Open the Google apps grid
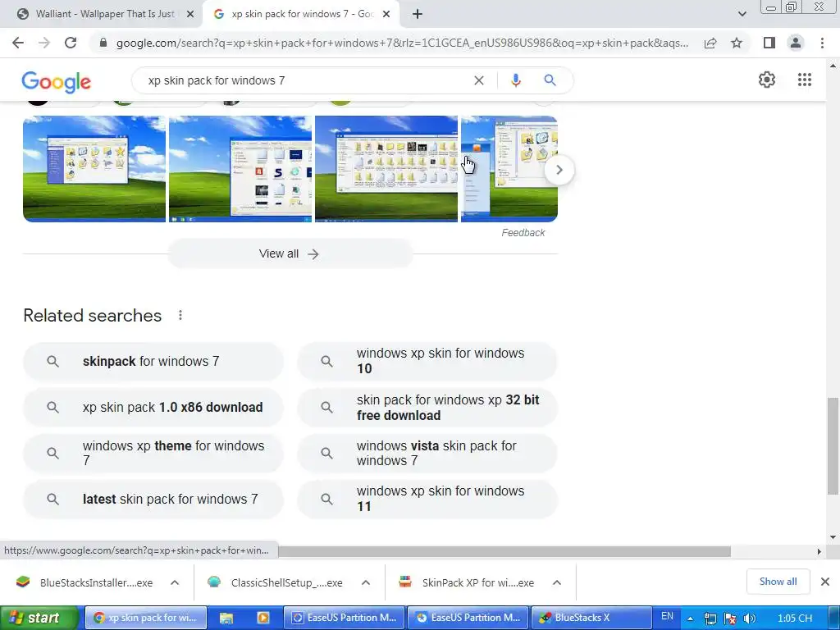This screenshot has height=630, width=840. click(x=804, y=80)
